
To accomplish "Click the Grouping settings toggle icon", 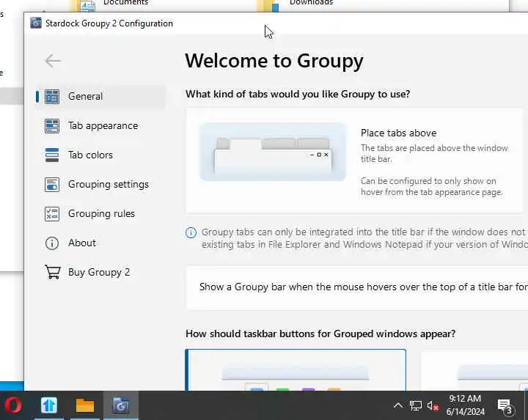I will pyautogui.click(x=52, y=185).
